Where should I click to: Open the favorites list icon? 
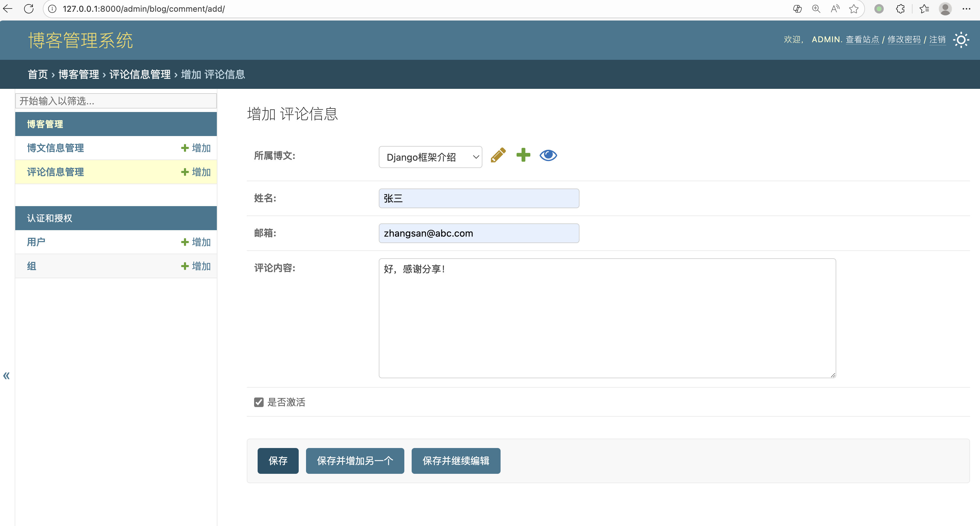(x=924, y=9)
